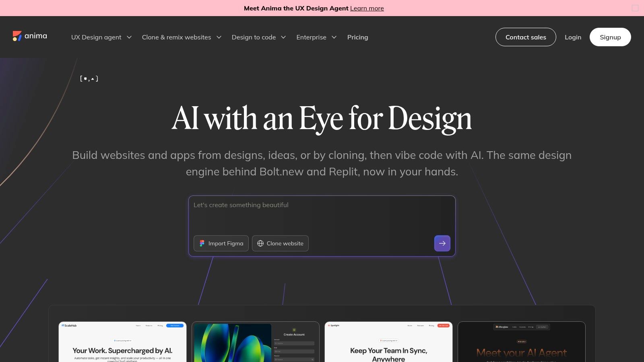Click the Signup button

pos(610,37)
